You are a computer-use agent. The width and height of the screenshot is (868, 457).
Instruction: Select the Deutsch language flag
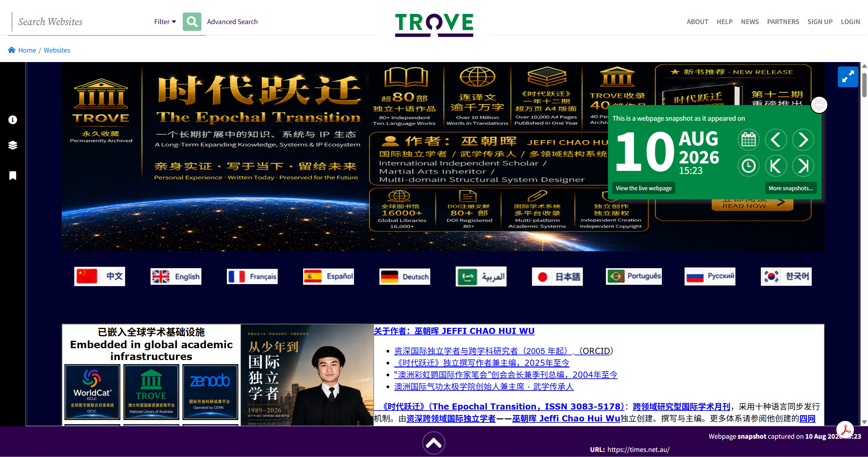[405, 276]
